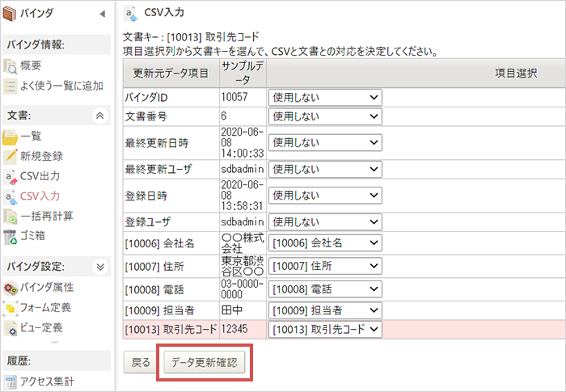Click sample value 2020-06-08 14:00:33
Image resolution: width=566 pixels, height=392 pixels.
click(243, 142)
